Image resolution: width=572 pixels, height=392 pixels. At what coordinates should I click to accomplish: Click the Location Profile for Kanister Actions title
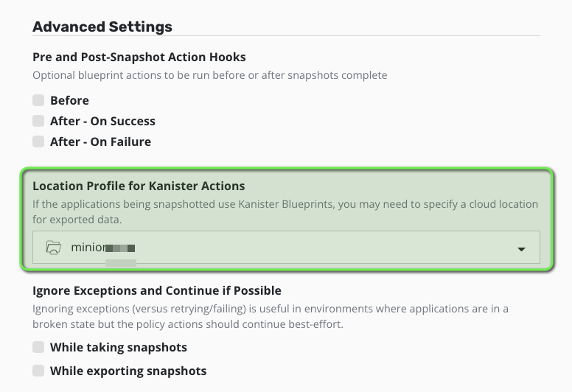tap(139, 186)
